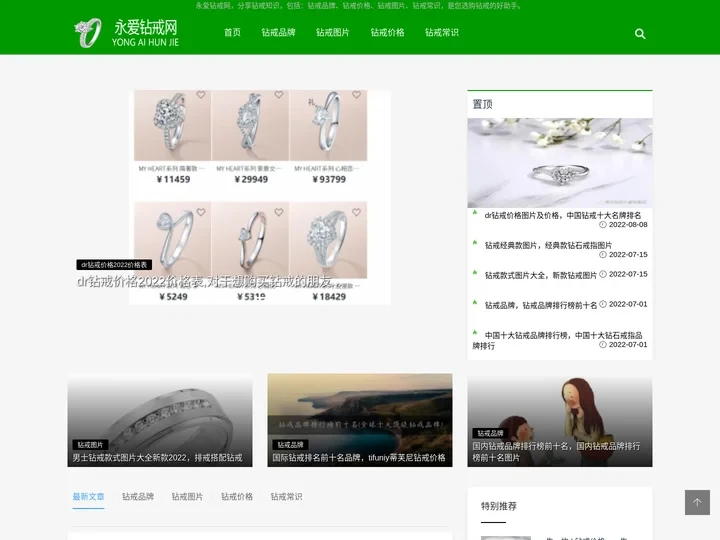Click the heart icon on ¥5319 ring
The width and height of the screenshot is (720, 540).
pos(279,212)
